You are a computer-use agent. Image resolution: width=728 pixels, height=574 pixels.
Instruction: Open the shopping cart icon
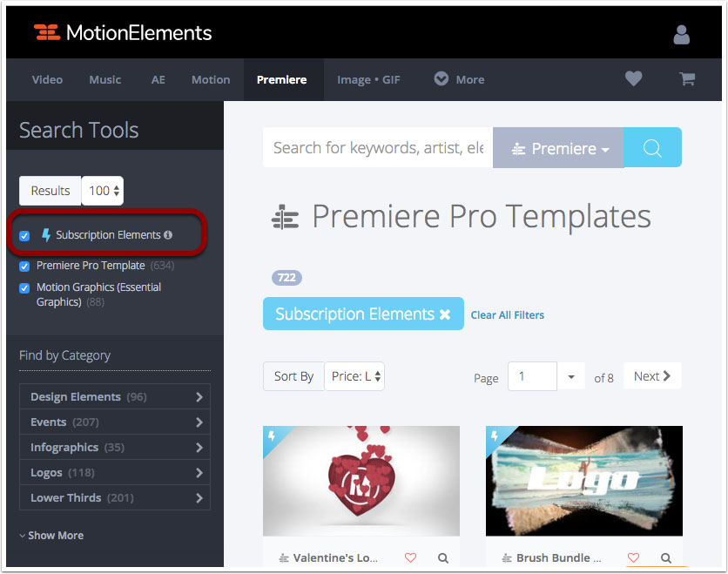coord(687,78)
